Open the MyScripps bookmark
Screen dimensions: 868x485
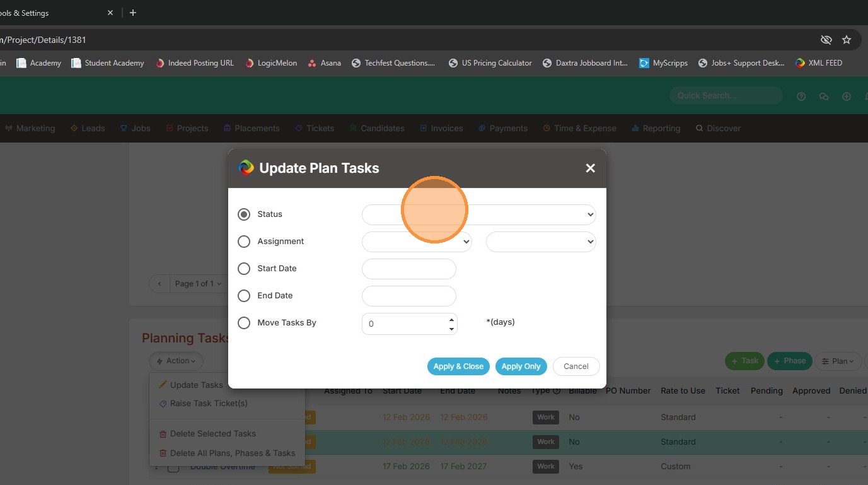tap(663, 63)
